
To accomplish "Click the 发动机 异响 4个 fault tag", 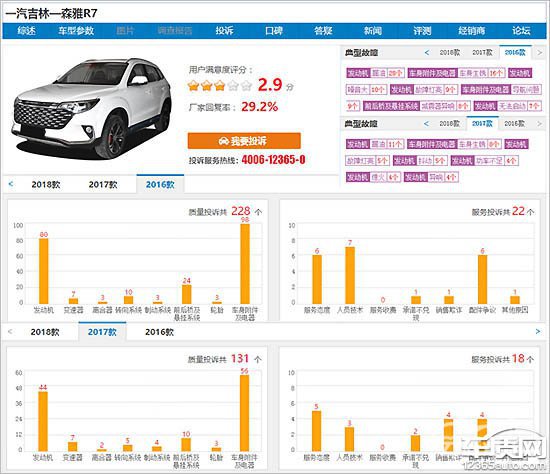I will coord(431,177).
